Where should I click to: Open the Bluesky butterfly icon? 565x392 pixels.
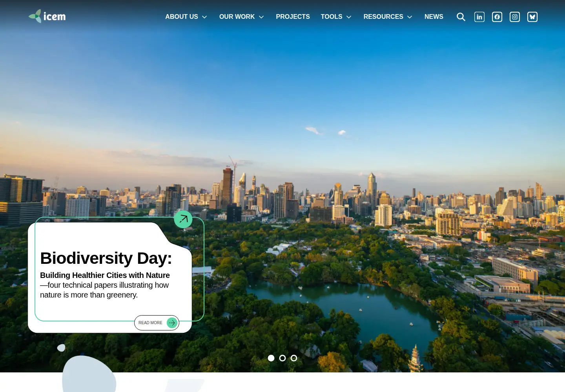pyautogui.click(x=532, y=17)
